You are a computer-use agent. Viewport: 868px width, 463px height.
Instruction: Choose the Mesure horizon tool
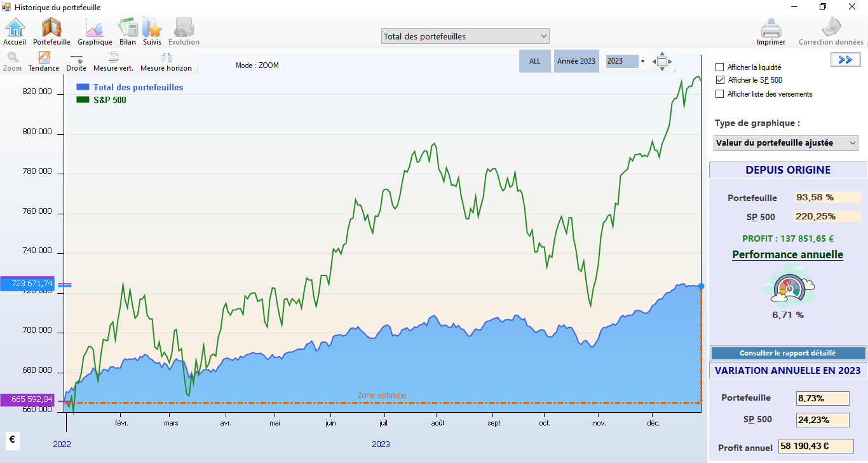click(166, 62)
